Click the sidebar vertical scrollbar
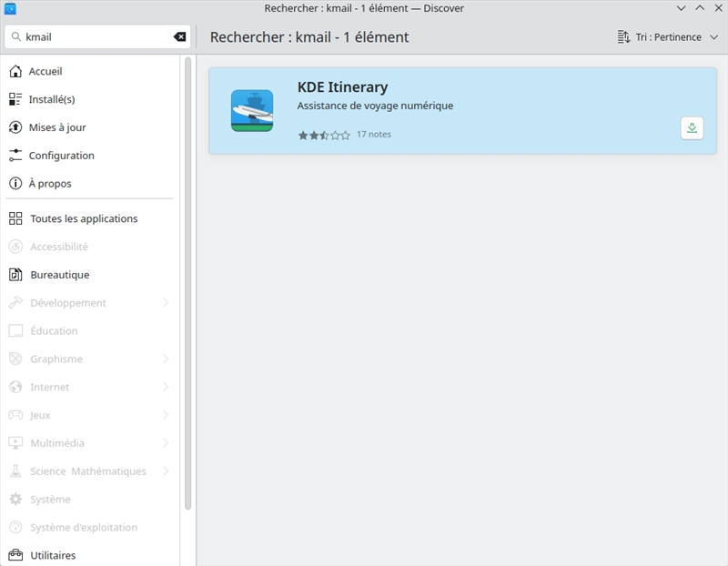728x566 pixels. coord(188,283)
